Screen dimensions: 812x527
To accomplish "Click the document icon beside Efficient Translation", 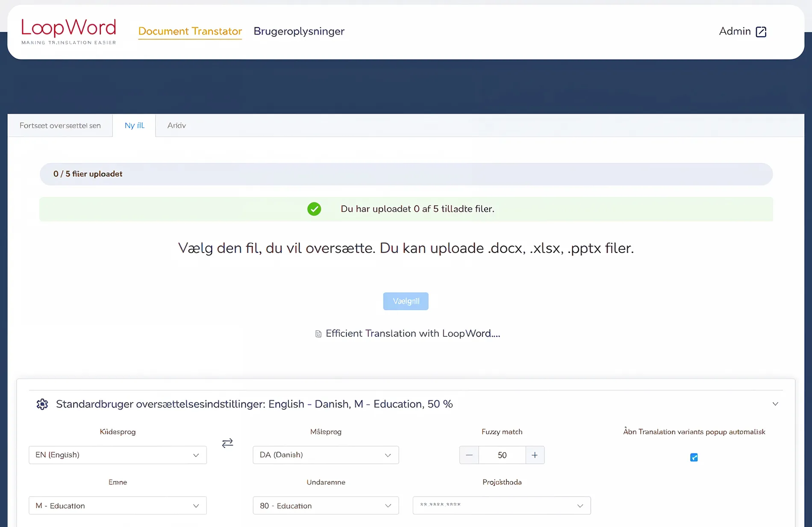I will point(318,334).
